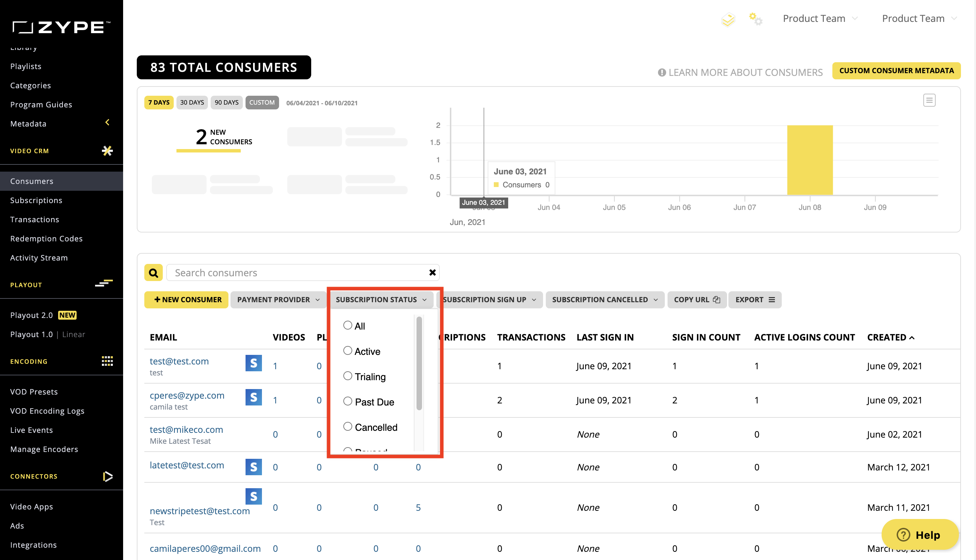Expand the Subscription Sign Up filter
This screenshot has height=560, width=976.
click(489, 299)
